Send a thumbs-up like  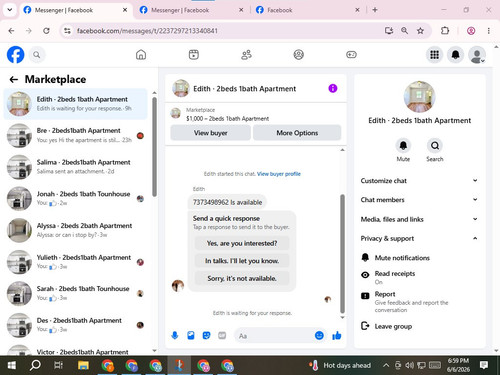[337, 335]
